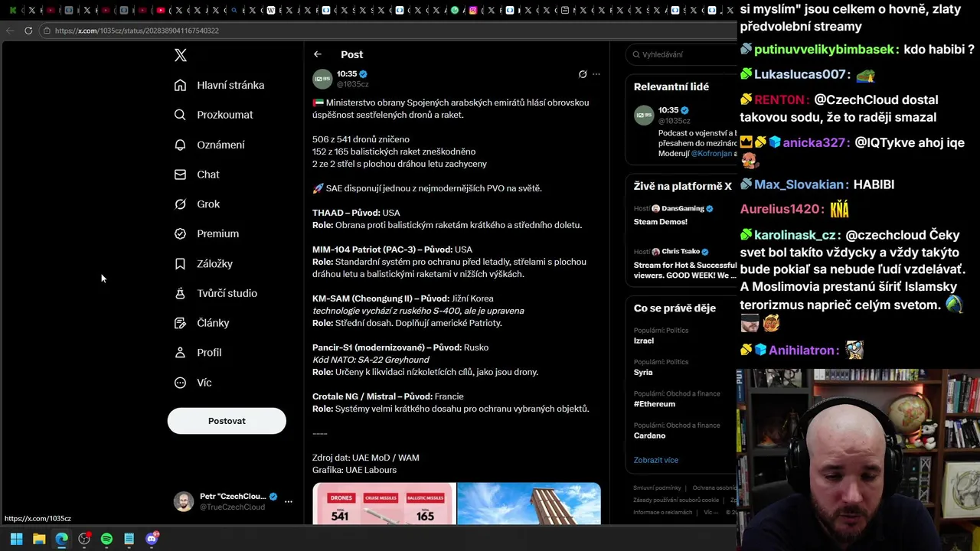Open Chris Tsako live stream entry
Screen dimensions: 980x551
pos(681,263)
